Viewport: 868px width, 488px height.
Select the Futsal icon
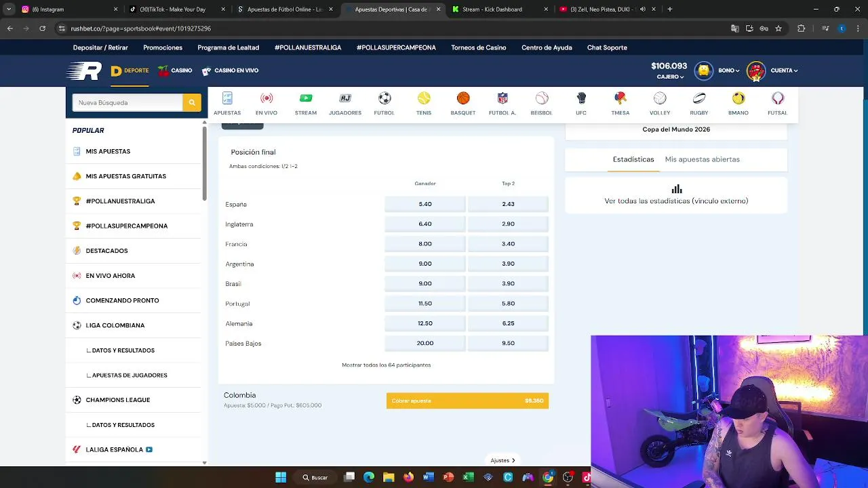(x=778, y=98)
